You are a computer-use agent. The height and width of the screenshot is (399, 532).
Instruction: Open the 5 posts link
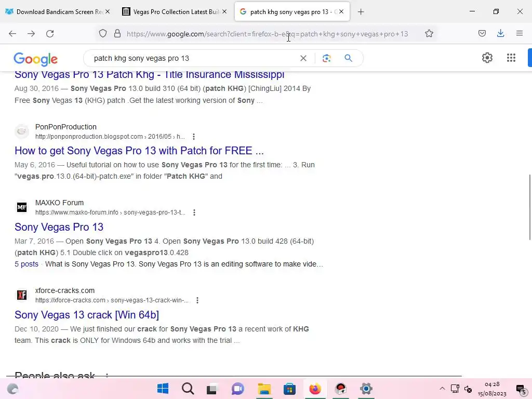coord(26,264)
